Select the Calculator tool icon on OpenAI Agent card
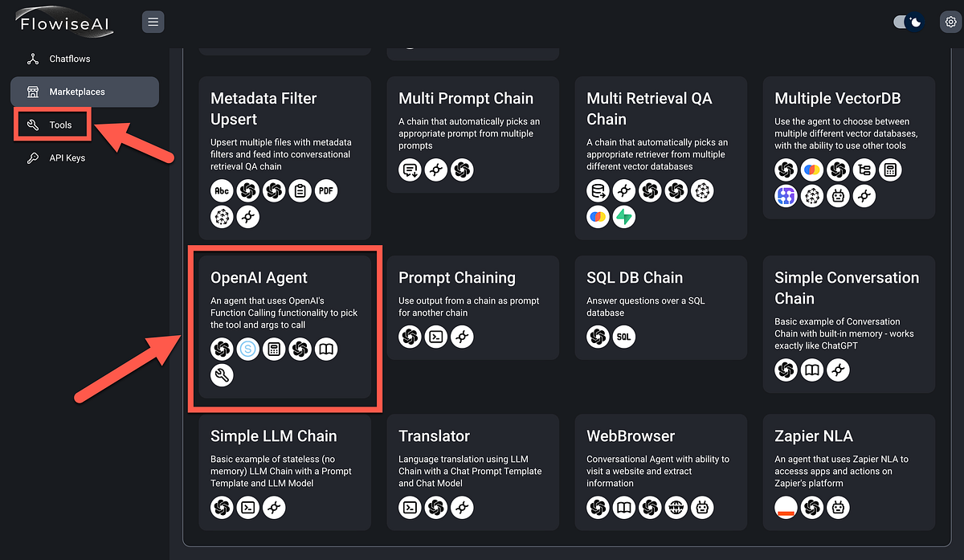This screenshot has height=560, width=964. [274, 349]
